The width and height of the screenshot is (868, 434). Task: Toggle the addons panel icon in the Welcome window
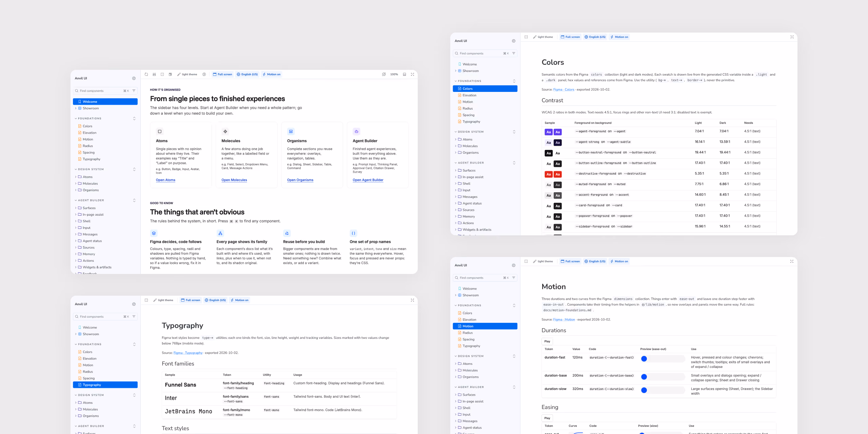[405, 74]
